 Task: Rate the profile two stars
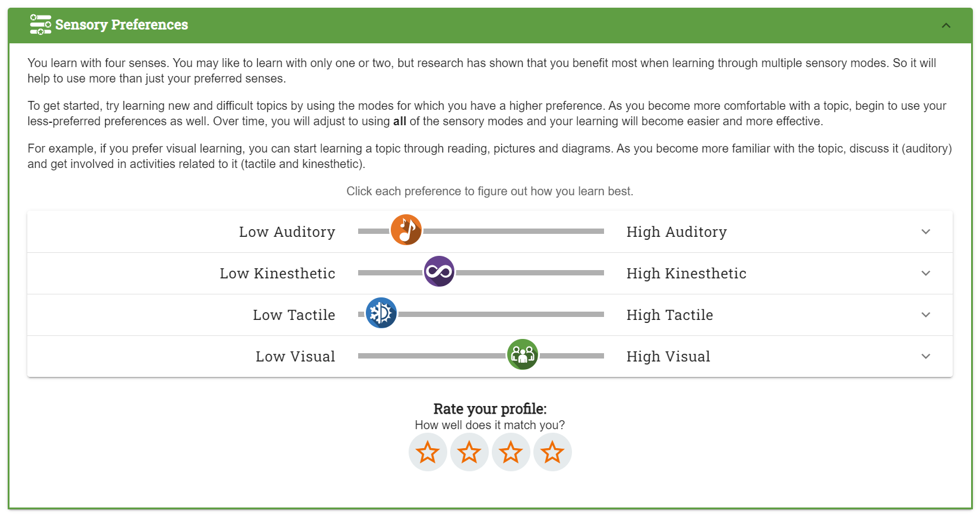tap(469, 452)
